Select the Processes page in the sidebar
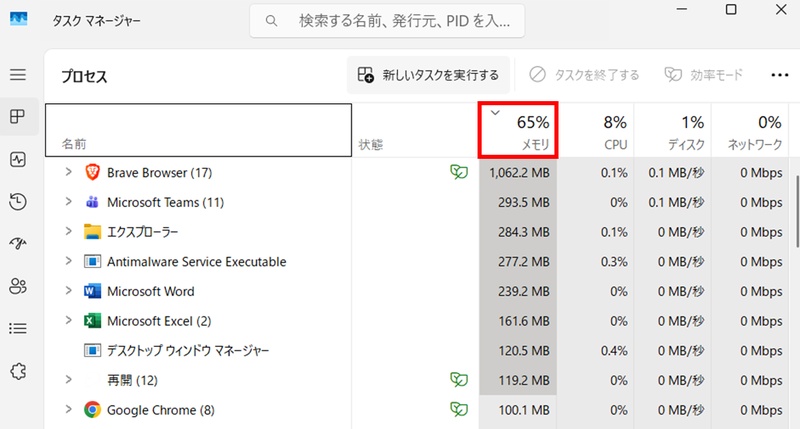 [x=18, y=116]
